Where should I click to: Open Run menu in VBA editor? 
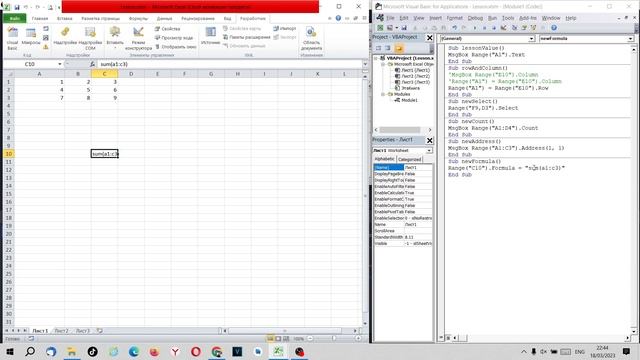[492, 18]
